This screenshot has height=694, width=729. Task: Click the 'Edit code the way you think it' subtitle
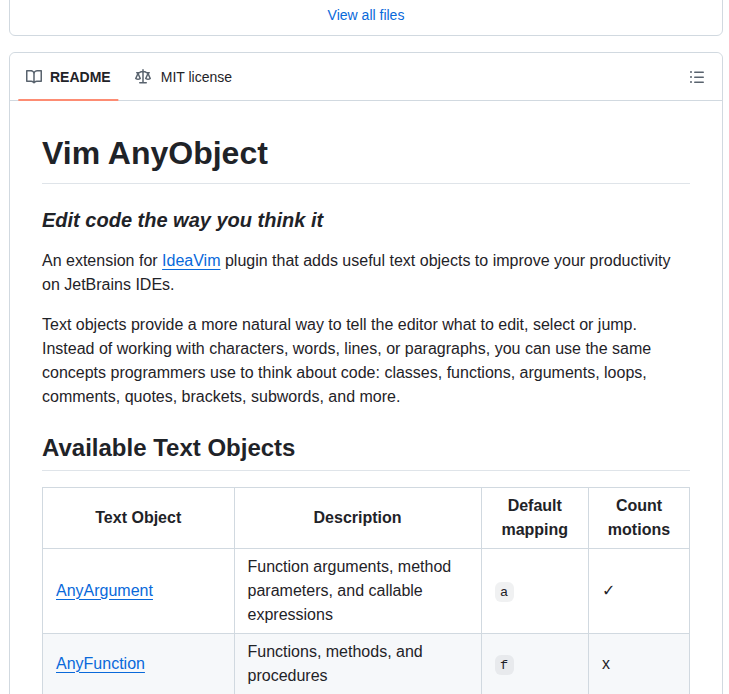pos(183,220)
